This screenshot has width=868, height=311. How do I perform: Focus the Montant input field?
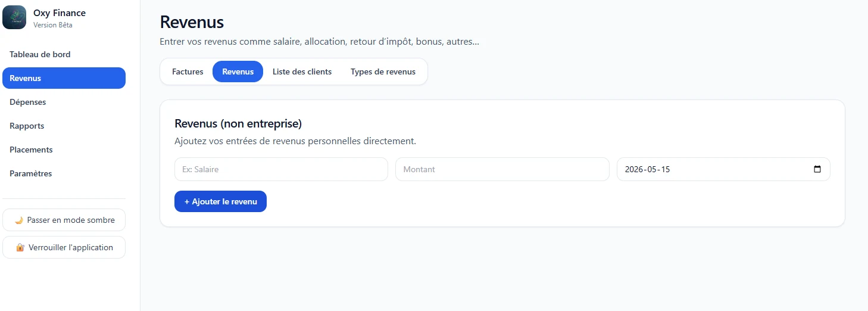coord(502,169)
